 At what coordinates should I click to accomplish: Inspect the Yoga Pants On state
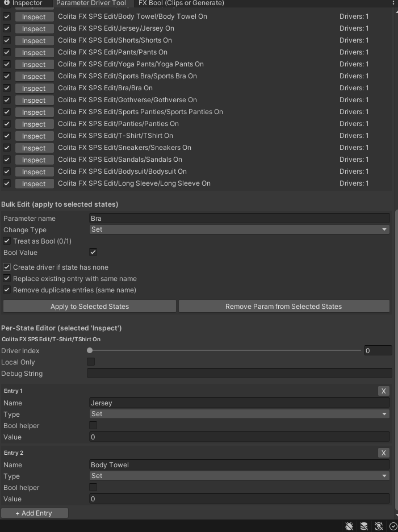tap(34, 65)
